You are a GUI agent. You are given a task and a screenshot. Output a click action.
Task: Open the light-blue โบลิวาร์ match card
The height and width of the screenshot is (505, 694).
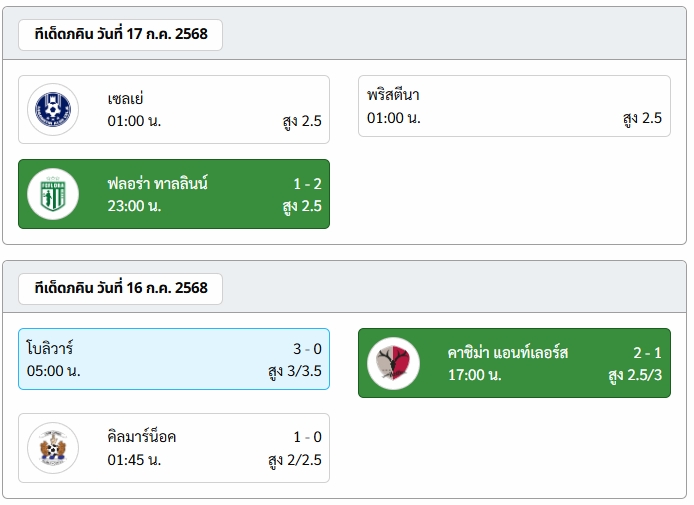(174, 359)
